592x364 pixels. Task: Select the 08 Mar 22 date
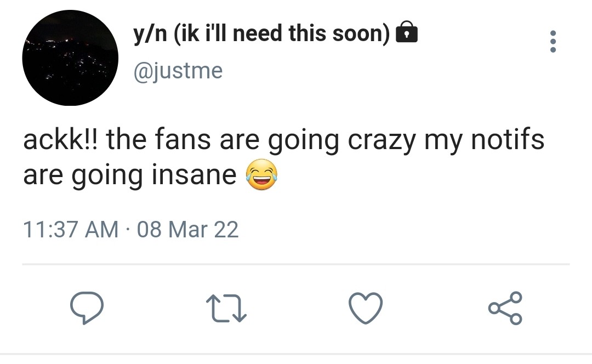pos(188,229)
